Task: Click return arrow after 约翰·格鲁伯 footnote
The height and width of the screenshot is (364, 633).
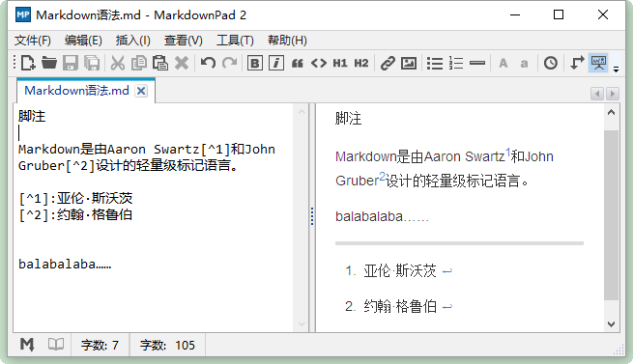Action: coord(446,307)
